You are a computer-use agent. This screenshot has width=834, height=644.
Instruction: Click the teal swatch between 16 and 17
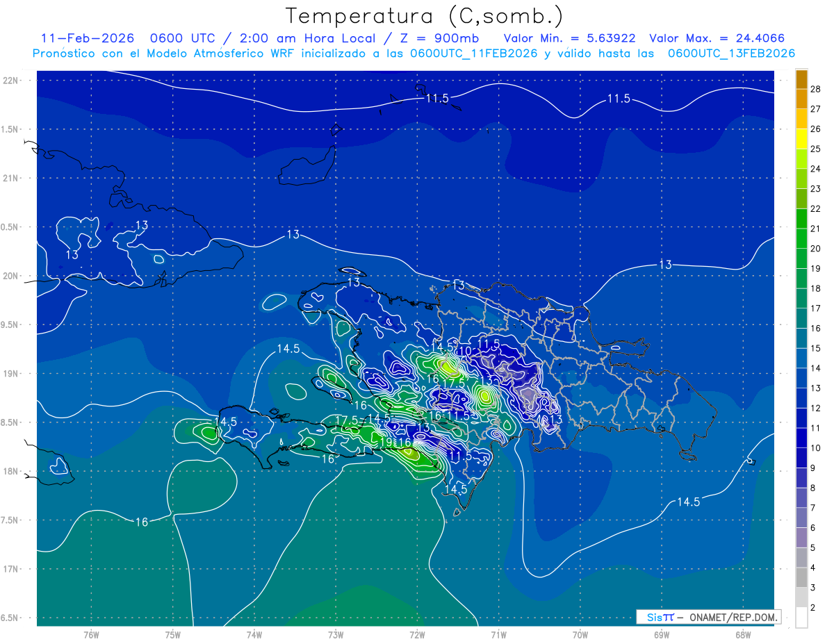801,318
